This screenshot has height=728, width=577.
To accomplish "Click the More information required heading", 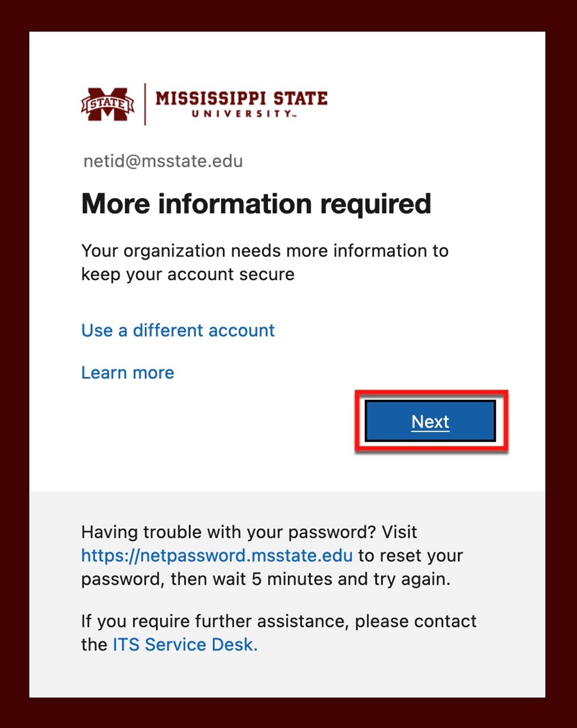I will (x=256, y=204).
